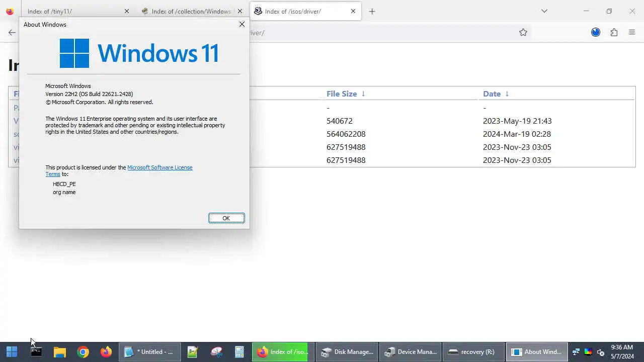This screenshot has height=362, width=644.
Task: Open File Explorer from the taskbar
Action: [x=60, y=352]
